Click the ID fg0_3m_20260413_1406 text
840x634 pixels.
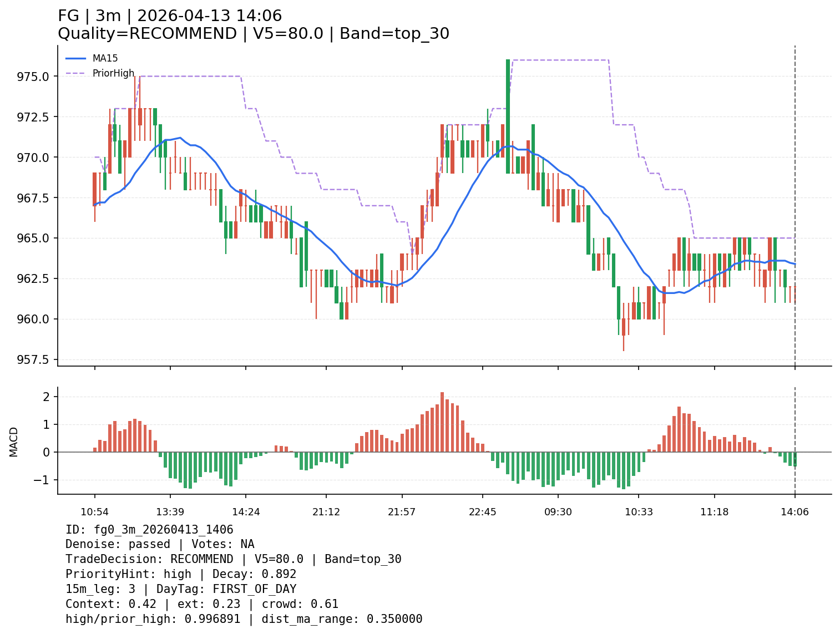(149, 530)
